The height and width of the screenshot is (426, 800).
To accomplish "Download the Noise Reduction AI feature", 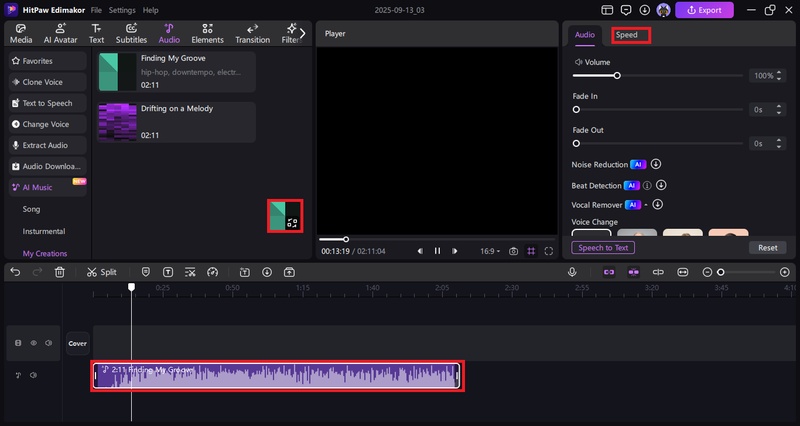I will (656, 164).
